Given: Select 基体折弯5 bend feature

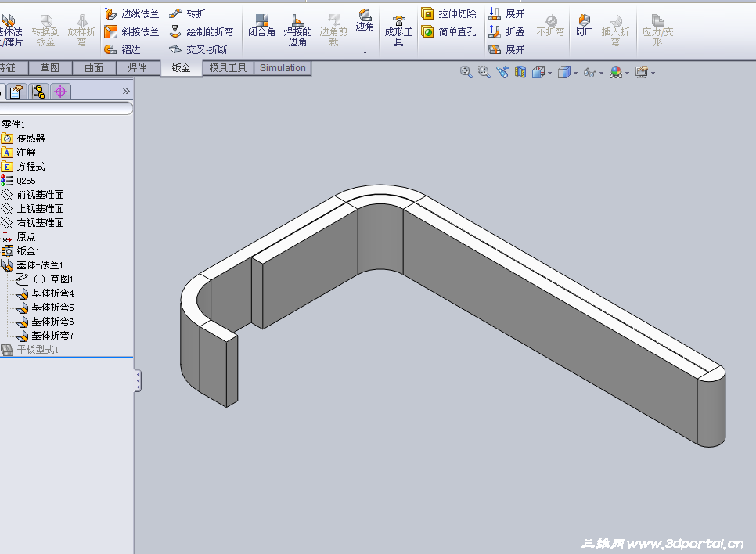Looking at the screenshot, I should tap(45, 308).
